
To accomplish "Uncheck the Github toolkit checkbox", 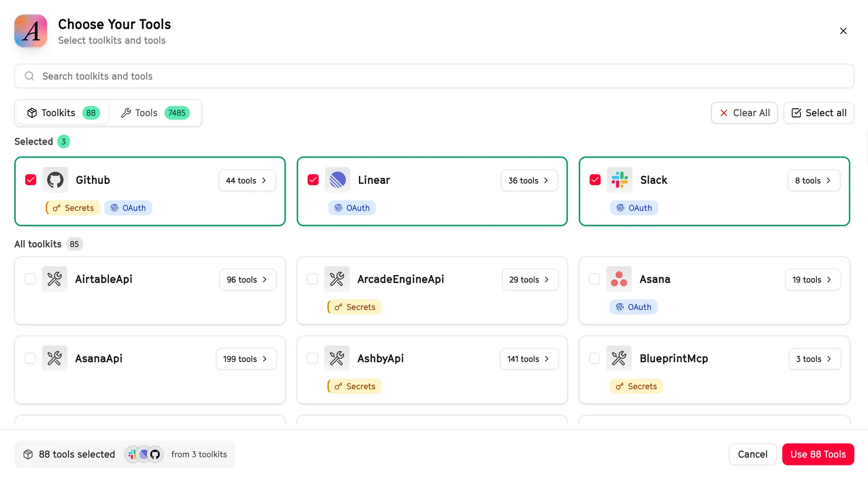I will click(31, 180).
